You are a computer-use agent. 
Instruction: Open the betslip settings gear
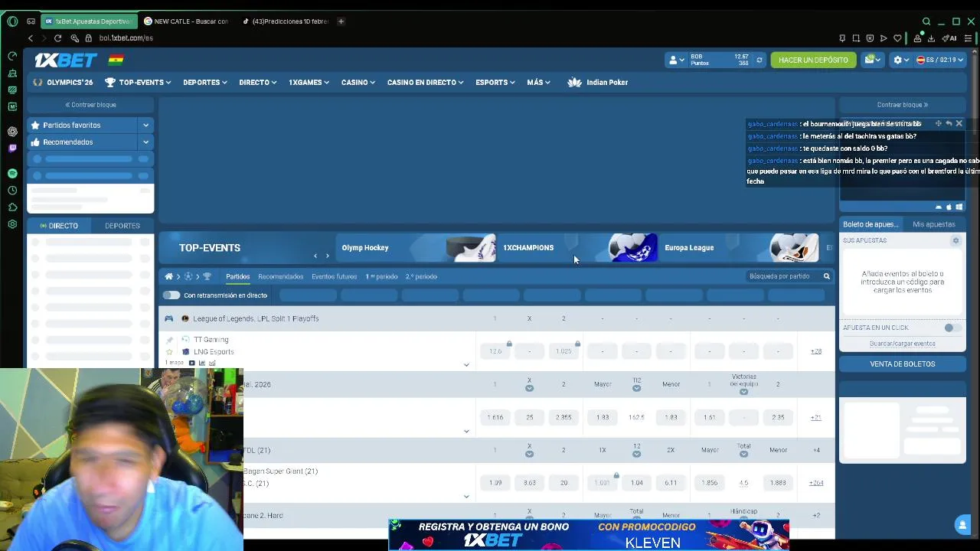(x=955, y=240)
